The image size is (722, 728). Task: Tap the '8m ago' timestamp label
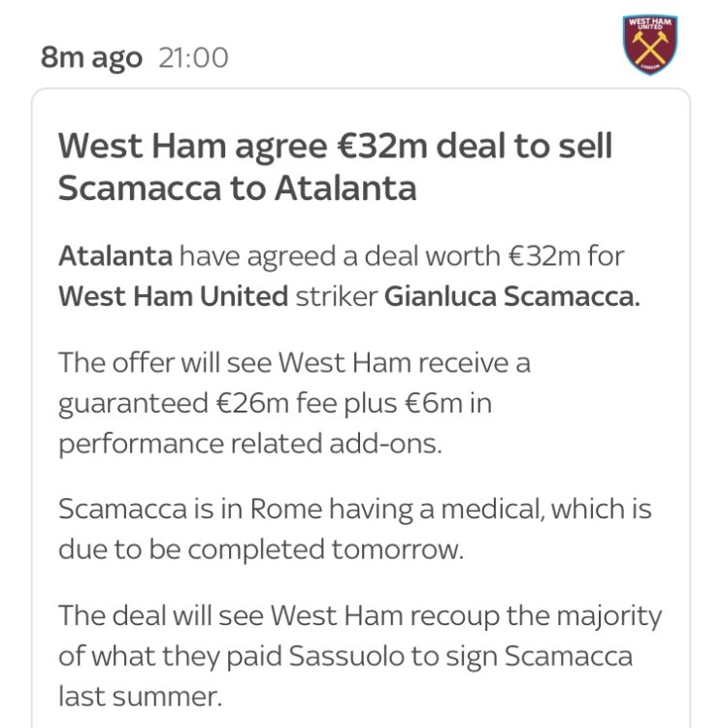[x=91, y=57]
